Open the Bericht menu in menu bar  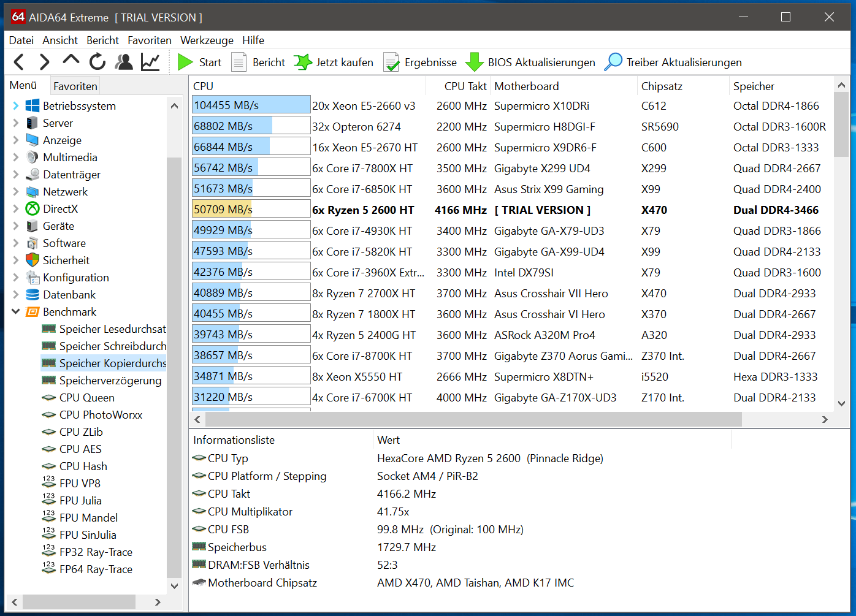point(103,40)
